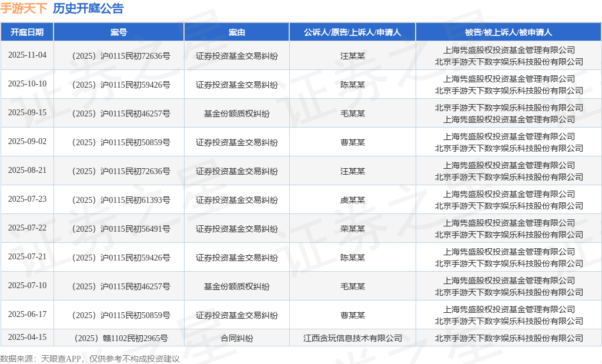The image size is (602, 364).
Task: Click the date 2025-11-04
Action: click(27, 55)
